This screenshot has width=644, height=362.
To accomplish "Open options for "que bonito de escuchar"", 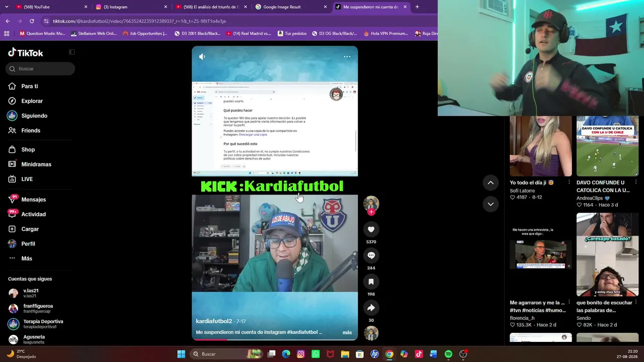I will coord(636,303).
